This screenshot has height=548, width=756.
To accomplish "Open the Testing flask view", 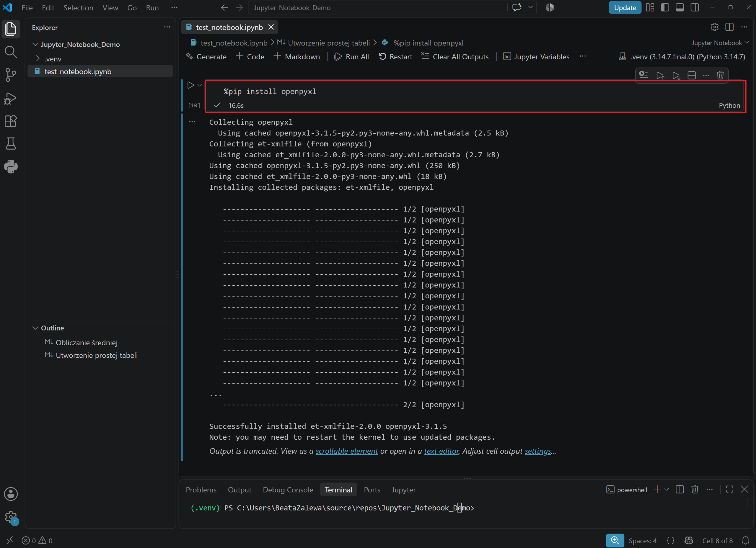I will (11, 144).
